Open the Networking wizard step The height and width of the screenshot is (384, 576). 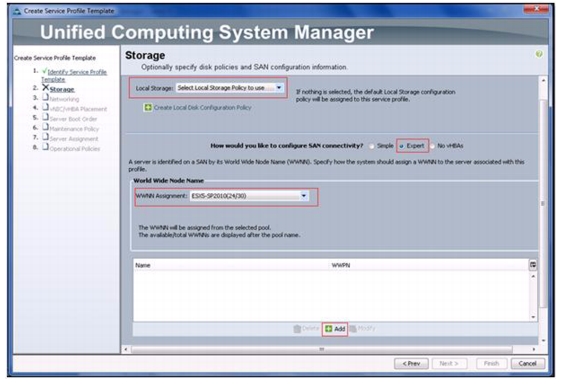tap(64, 99)
